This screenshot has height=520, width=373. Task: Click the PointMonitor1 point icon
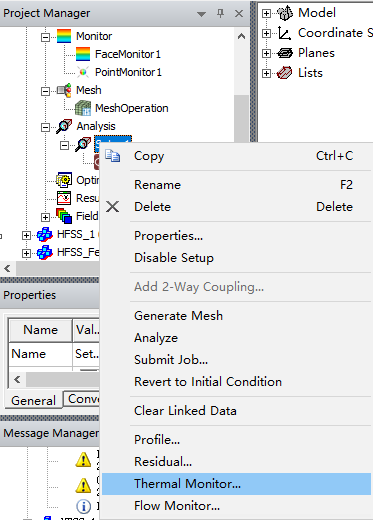[x=83, y=72]
